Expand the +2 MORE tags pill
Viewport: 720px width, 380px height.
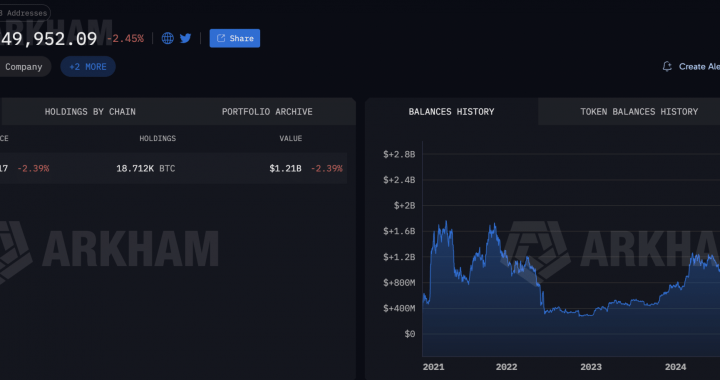coord(88,67)
